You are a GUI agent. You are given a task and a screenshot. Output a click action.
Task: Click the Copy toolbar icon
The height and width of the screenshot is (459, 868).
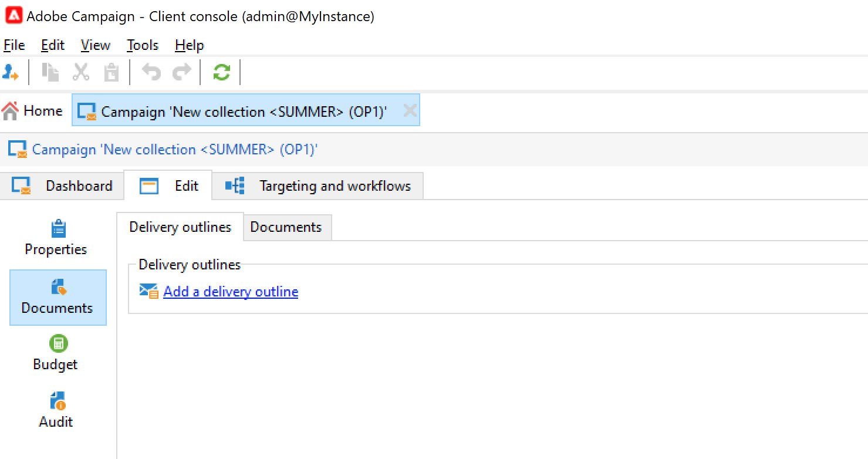pos(50,72)
